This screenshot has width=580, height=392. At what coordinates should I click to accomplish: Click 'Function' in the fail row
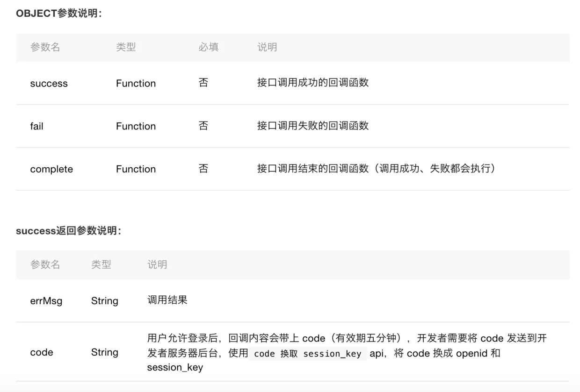pyautogui.click(x=136, y=126)
